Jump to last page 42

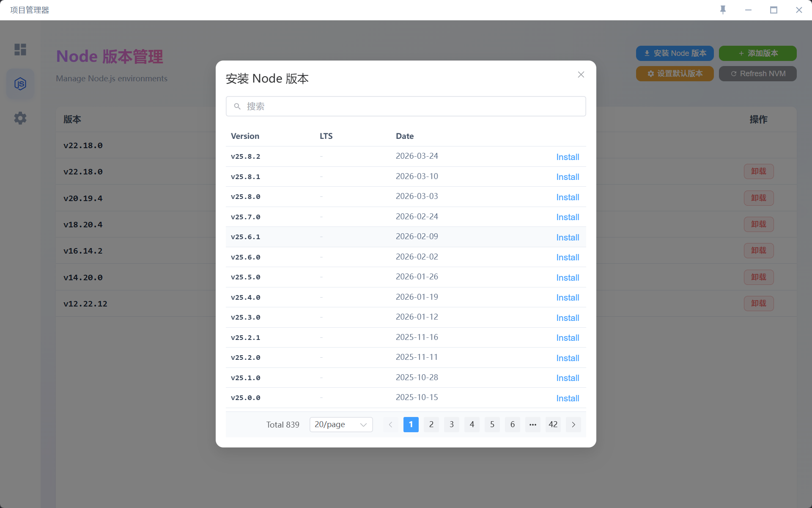coord(553,425)
